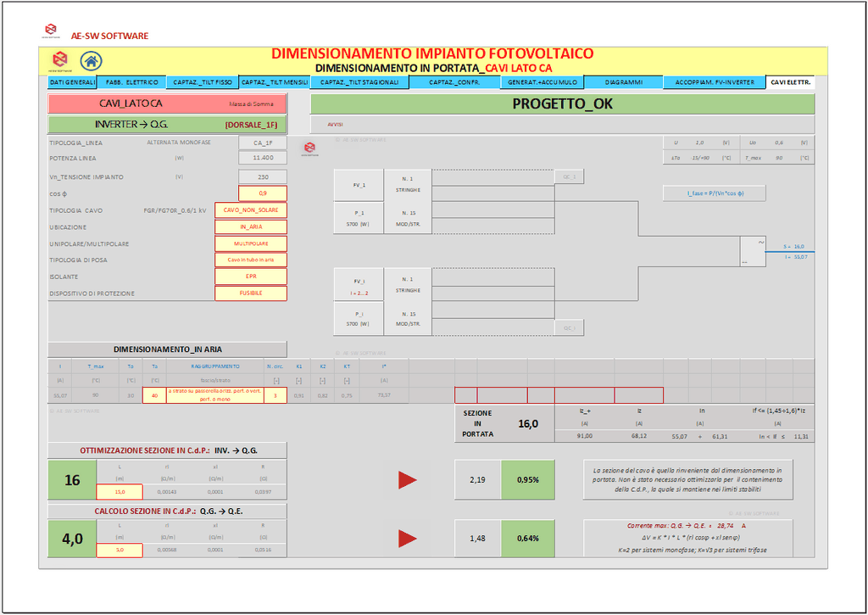Expand the ISOLANTE dropdown showing EPR
The width and height of the screenshot is (868, 615).
251,277
